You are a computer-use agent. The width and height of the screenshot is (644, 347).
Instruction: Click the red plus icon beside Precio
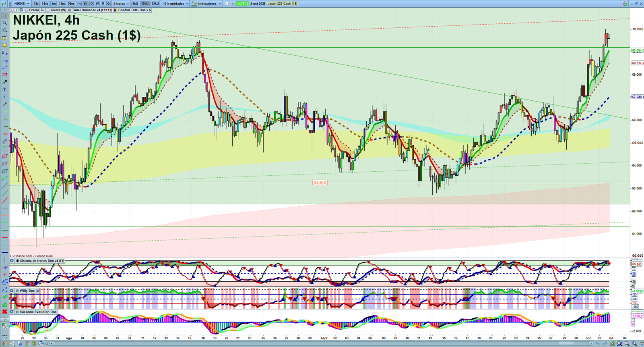click(12, 10)
